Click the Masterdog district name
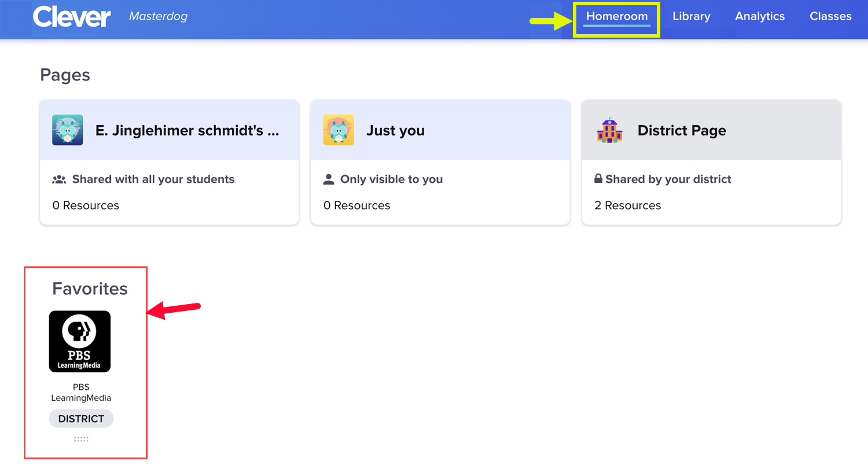Screen dimensions: 868x472 [x=158, y=17]
